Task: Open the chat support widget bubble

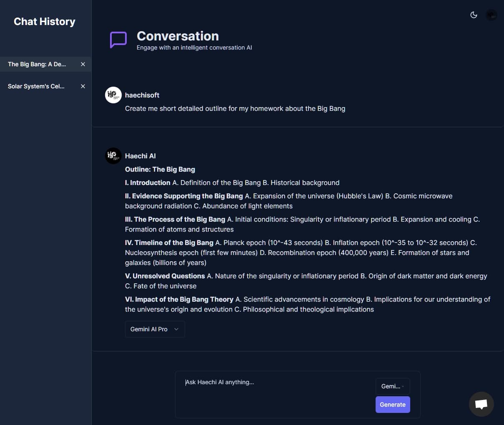Action: coord(481,404)
